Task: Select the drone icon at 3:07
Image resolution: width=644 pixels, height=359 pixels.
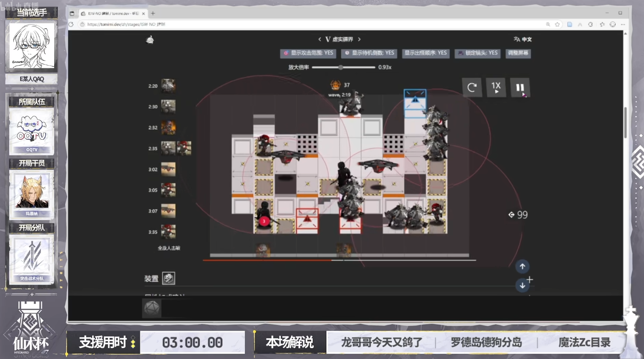Action: tap(168, 211)
